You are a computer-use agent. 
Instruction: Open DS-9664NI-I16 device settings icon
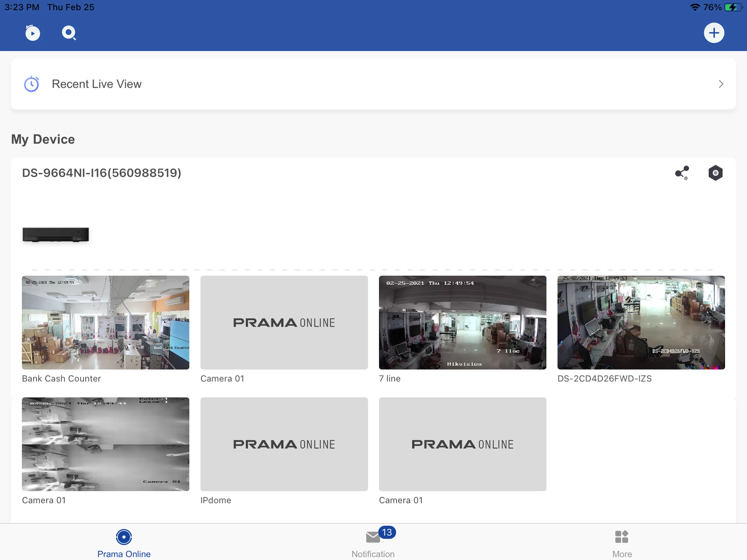tap(715, 173)
